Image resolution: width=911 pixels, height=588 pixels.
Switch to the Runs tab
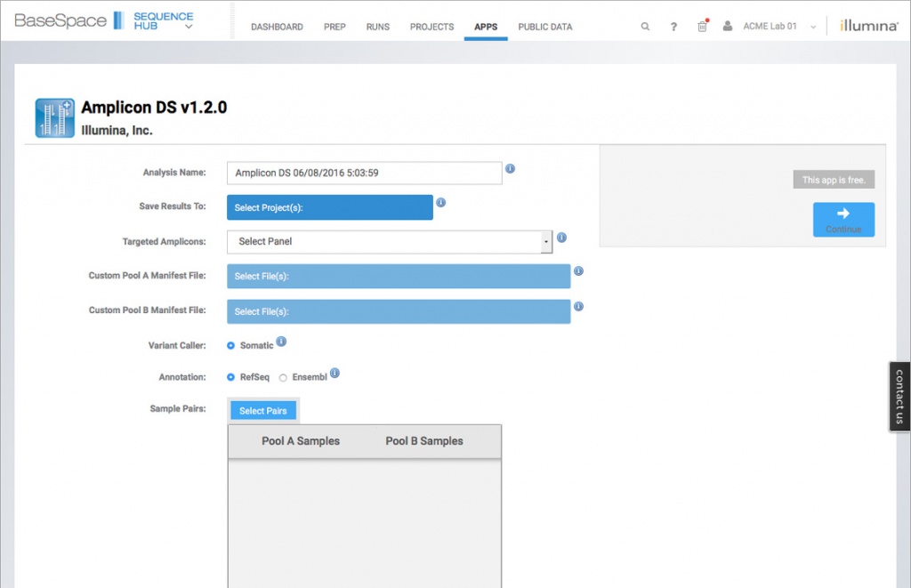[377, 27]
